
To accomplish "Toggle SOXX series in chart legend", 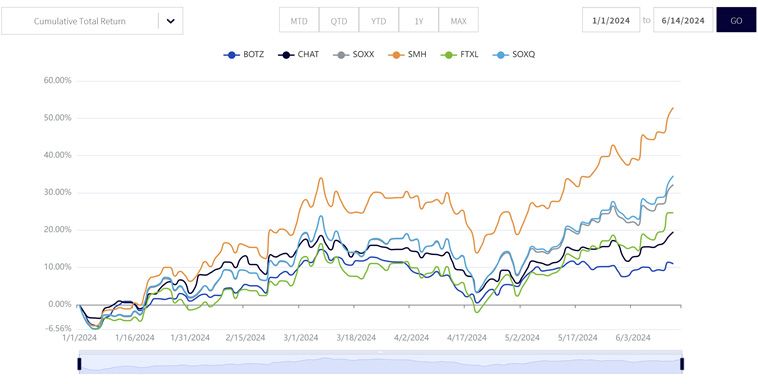I will pos(353,55).
